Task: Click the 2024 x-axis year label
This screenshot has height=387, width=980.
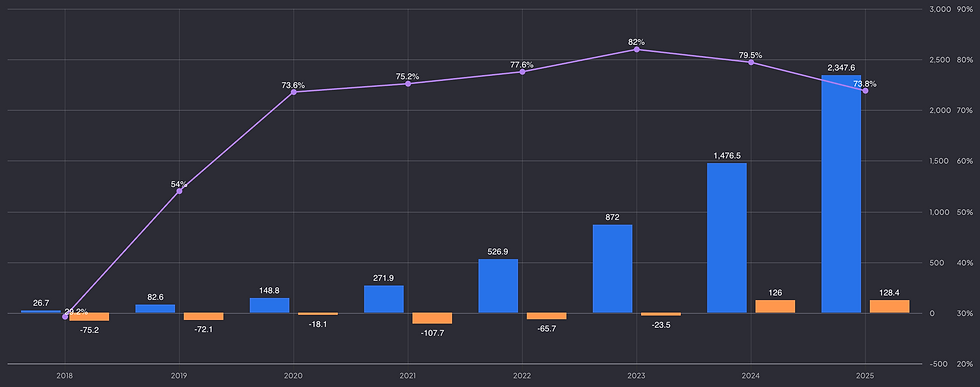Action: coord(751,376)
